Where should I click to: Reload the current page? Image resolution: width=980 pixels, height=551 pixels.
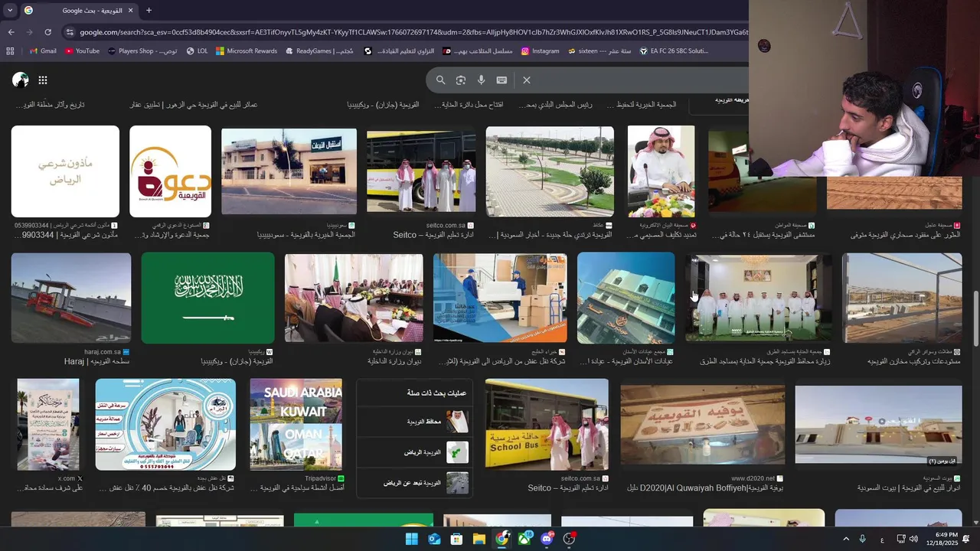(x=47, y=32)
